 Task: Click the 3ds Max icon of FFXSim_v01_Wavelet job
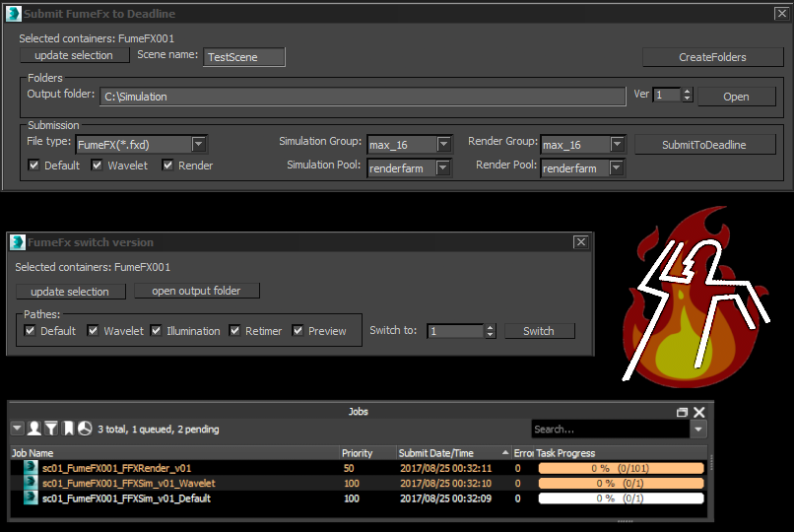tap(31, 483)
